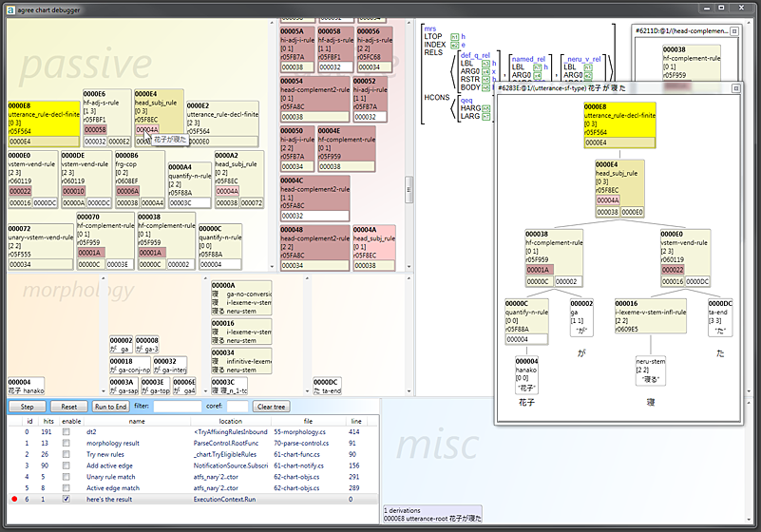Click 000016 i-lexeme-v-stem-infl-rule node in tree window
The image size is (761, 532).
[651, 316]
